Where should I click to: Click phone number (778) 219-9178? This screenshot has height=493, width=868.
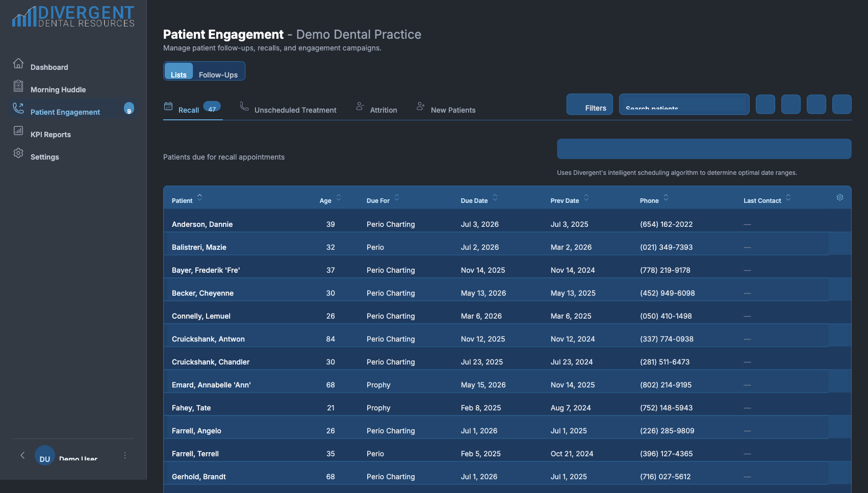665,270
